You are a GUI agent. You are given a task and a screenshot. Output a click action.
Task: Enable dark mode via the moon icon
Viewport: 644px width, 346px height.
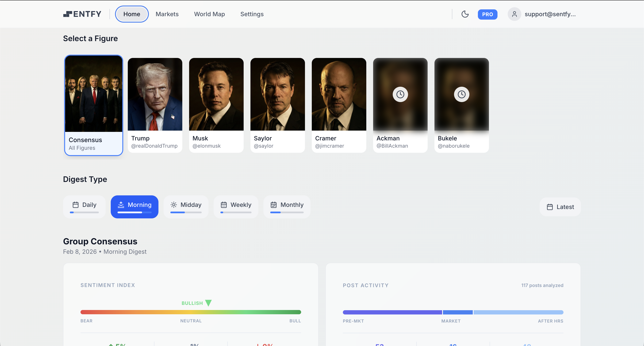tap(465, 14)
